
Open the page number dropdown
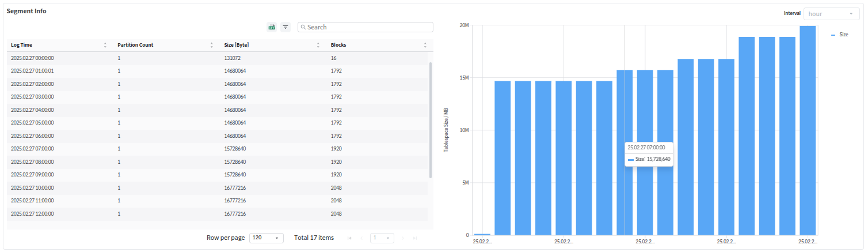point(381,238)
